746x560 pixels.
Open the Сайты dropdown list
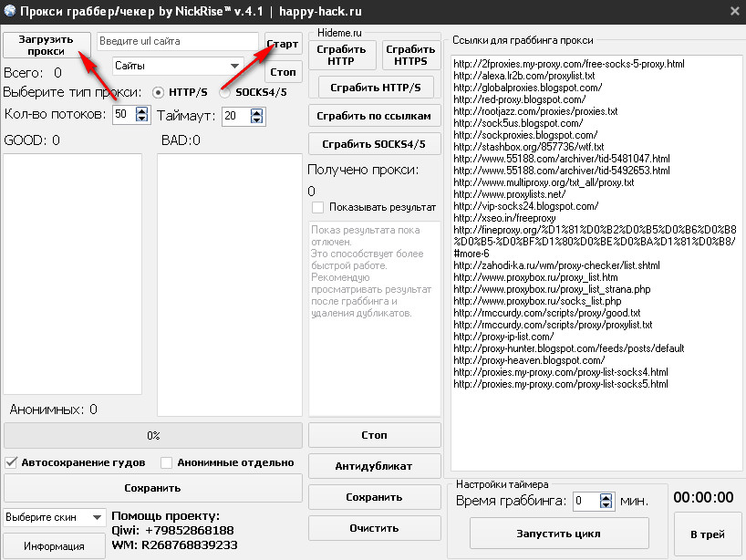pyautogui.click(x=235, y=67)
